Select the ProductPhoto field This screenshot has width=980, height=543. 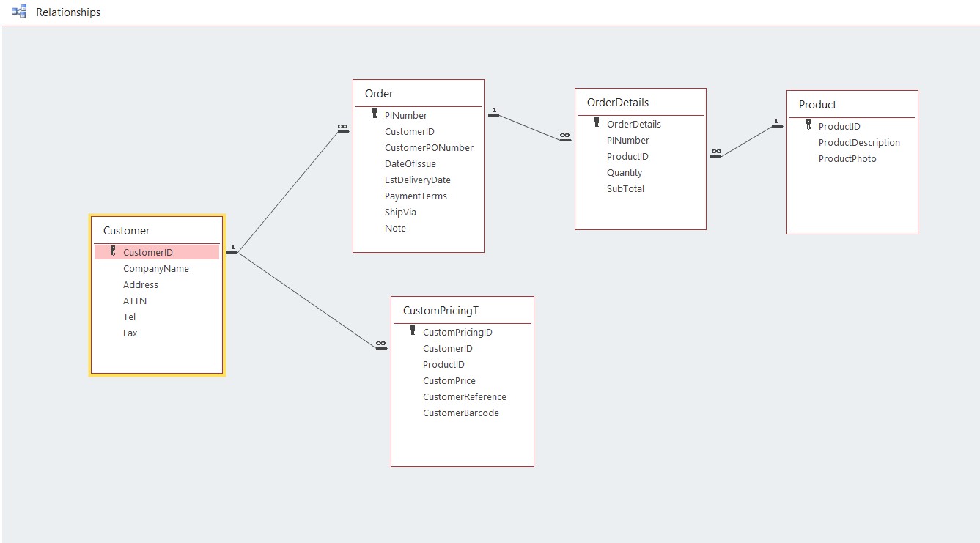click(x=847, y=159)
